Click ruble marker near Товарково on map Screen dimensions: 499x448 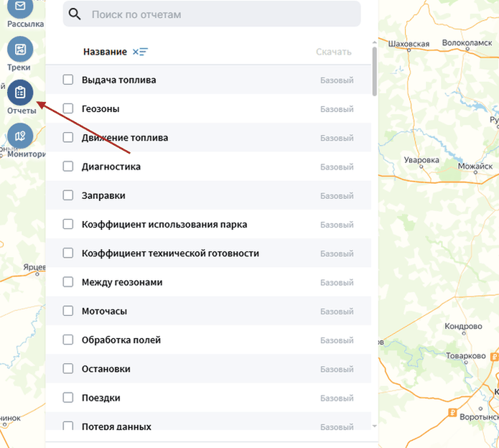click(495, 357)
